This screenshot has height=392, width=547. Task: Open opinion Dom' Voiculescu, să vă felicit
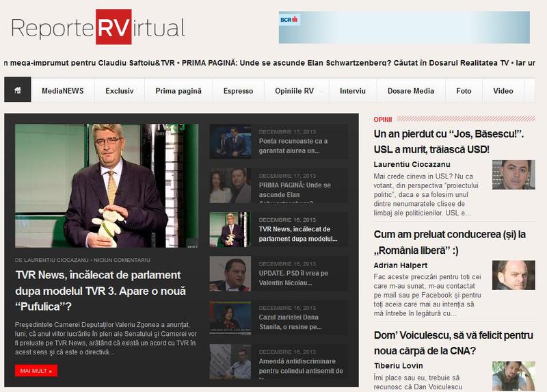tap(453, 343)
